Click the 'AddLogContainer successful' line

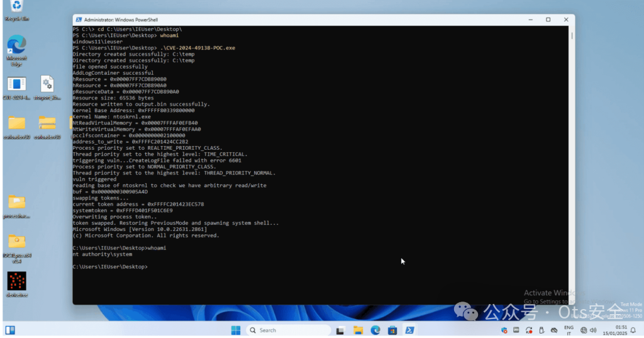[x=113, y=73]
